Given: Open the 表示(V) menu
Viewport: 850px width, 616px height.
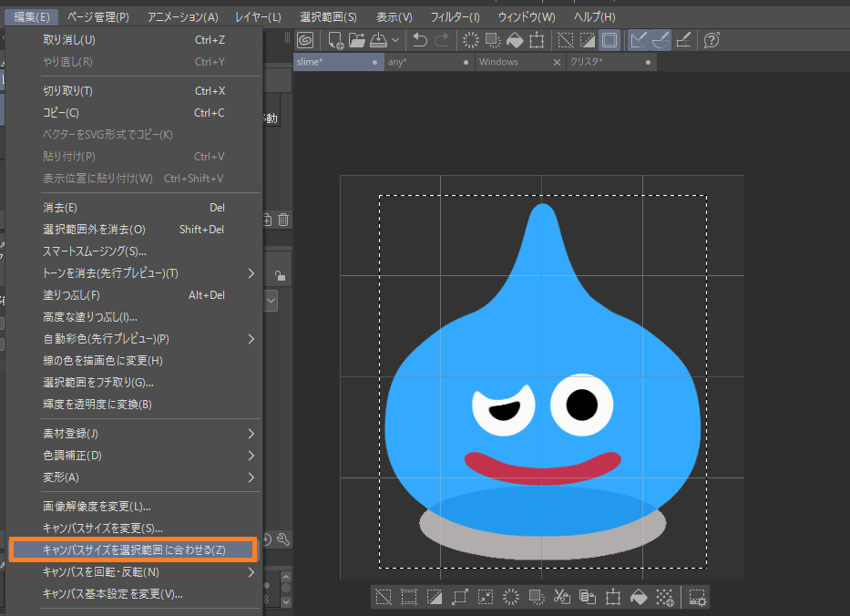Looking at the screenshot, I should click(394, 16).
